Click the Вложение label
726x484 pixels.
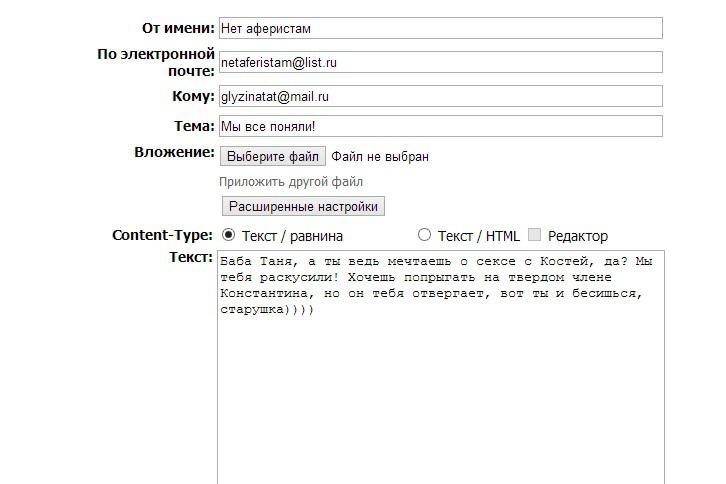[174, 153]
